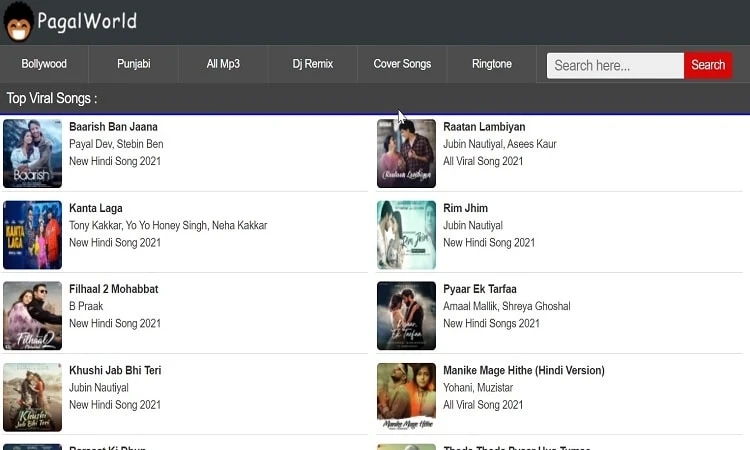This screenshot has height=450, width=750.
Task: Open Raatan Lambiyan cover thumbnail
Action: [406, 154]
